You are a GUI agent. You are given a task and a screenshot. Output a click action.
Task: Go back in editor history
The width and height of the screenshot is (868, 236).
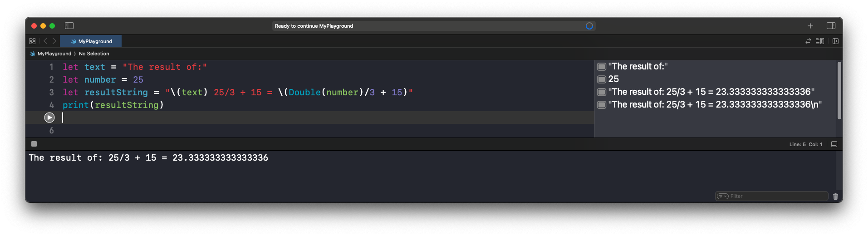45,41
